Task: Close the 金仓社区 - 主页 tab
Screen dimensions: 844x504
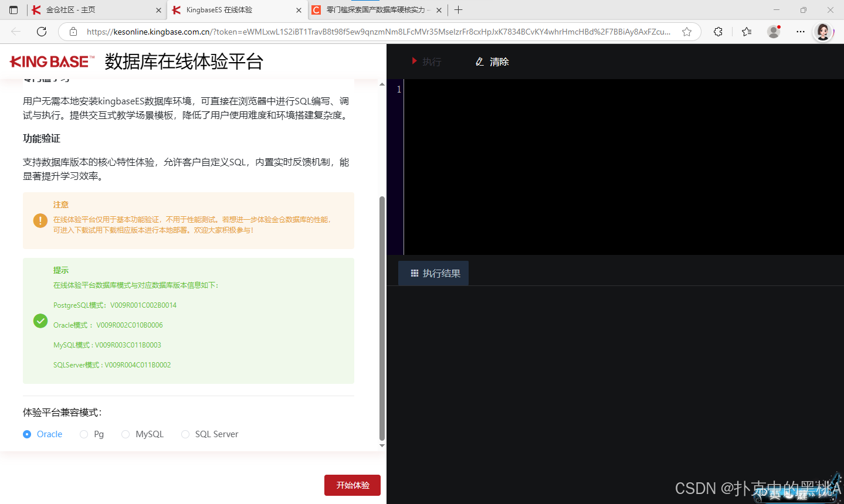Action: (158, 10)
